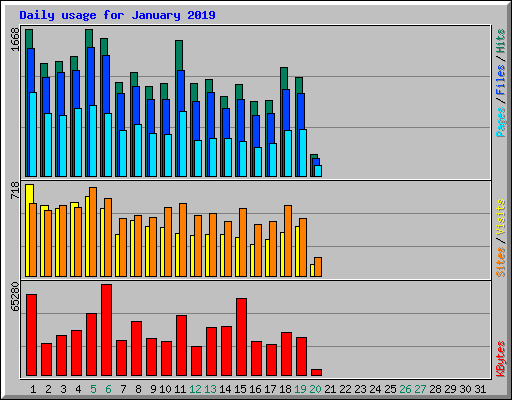Click the 'Daily usage for January 2019' title
512x400 pixels.
[117, 15]
